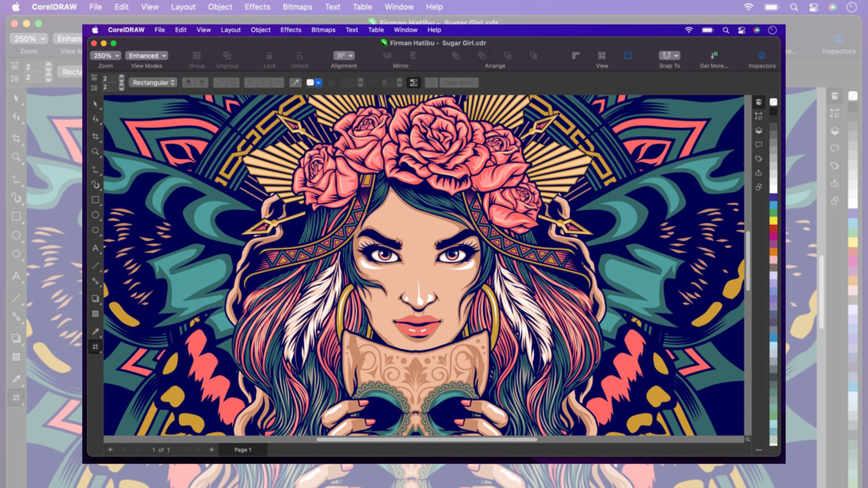
Task: Select the Pick tool in the toolbox
Action: pyautogui.click(x=95, y=104)
